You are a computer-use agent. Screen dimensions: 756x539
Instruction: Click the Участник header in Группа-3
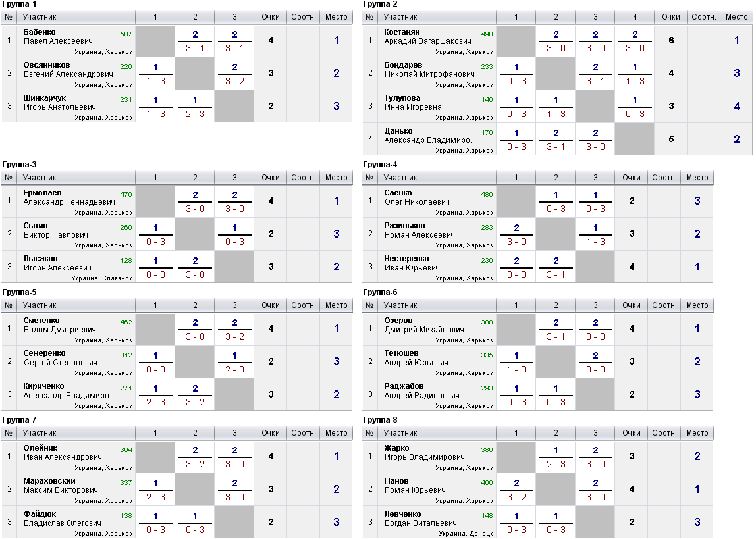coord(40,178)
